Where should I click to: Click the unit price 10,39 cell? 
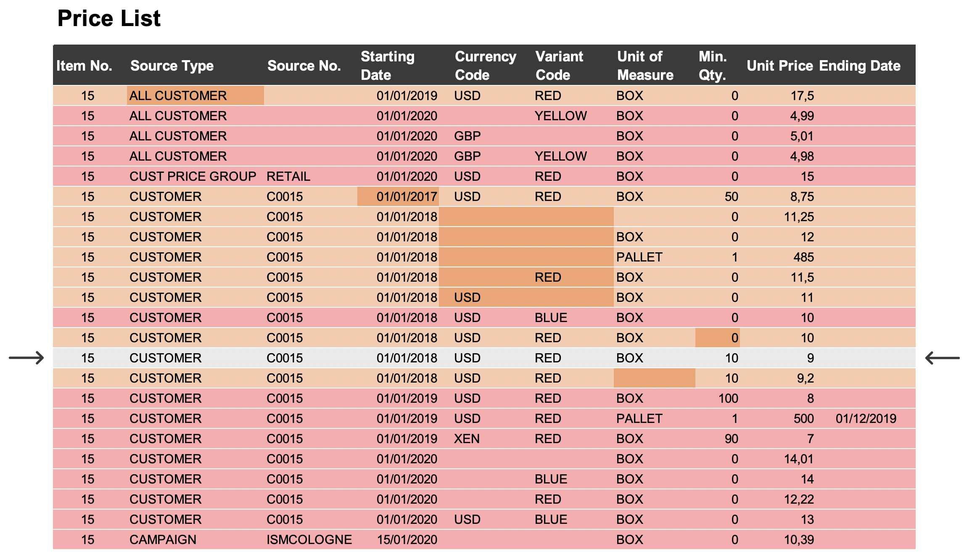798,539
